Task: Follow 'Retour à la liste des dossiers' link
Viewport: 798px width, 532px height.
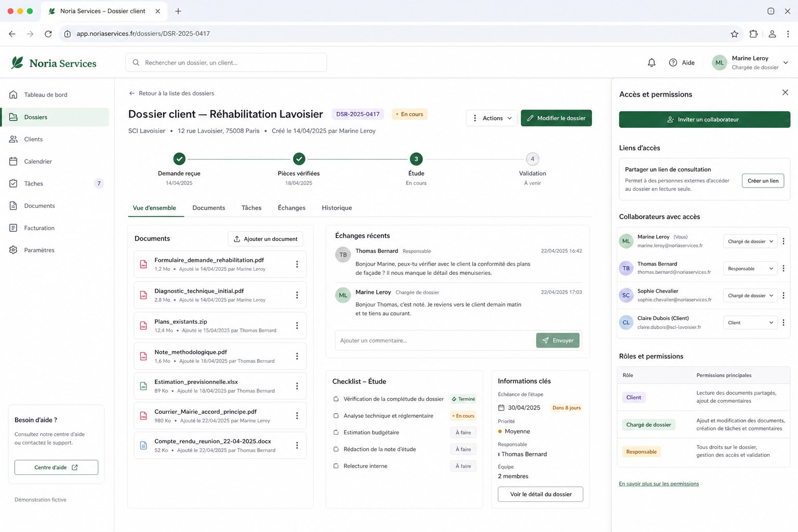Action: (x=171, y=94)
